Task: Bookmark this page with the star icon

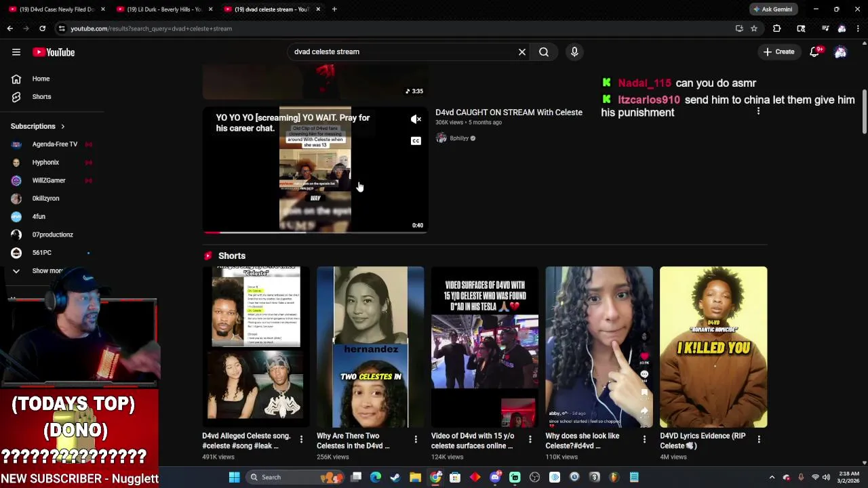Action: pos(754,28)
